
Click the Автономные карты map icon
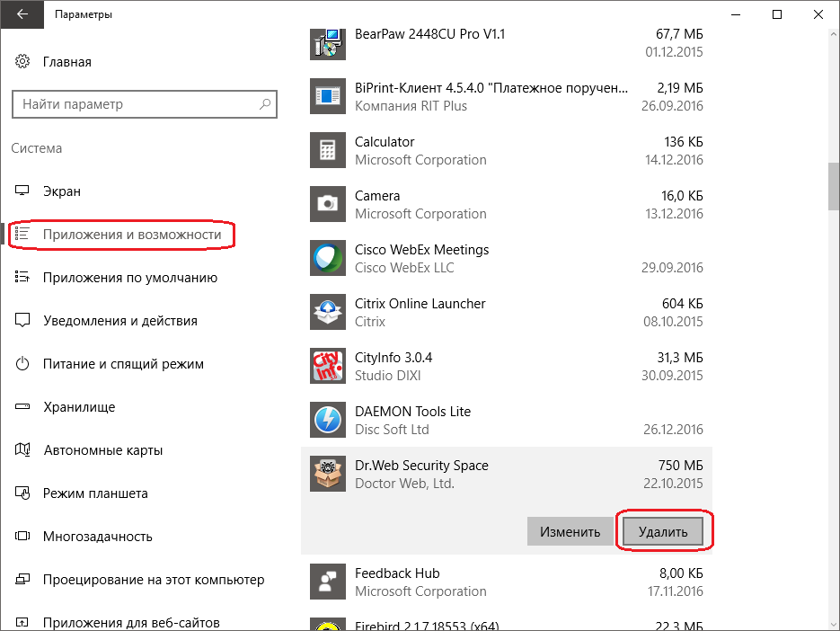tap(22, 449)
